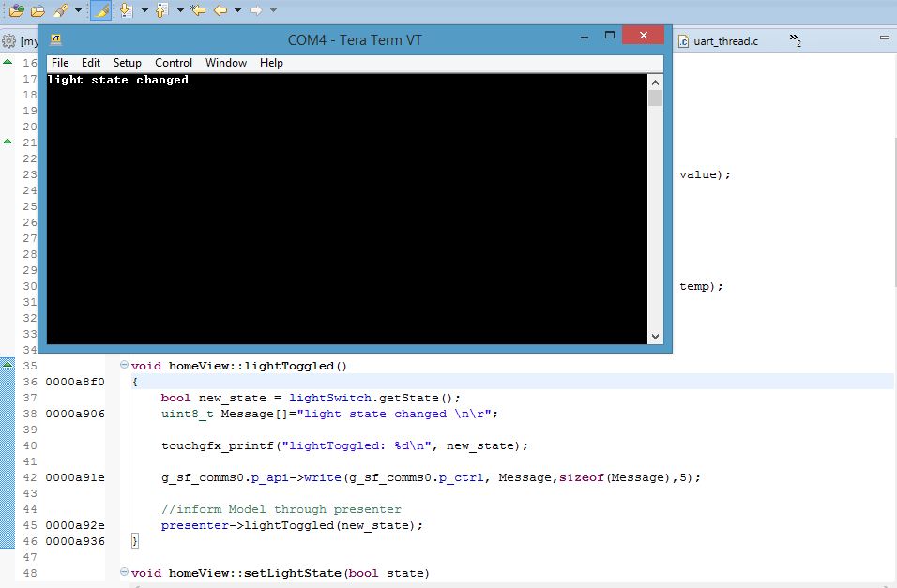Expand the Forward history dropdown arrow
The width and height of the screenshot is (897, 588).
(273, 10)
